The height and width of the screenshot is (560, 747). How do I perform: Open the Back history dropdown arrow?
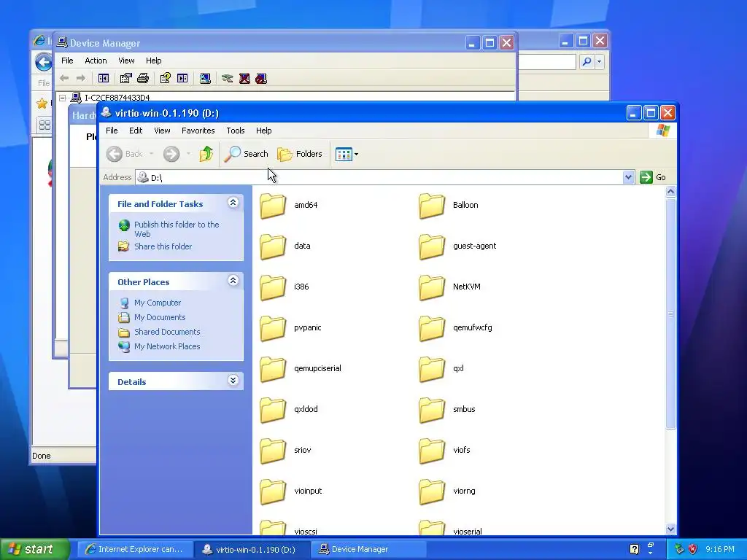click(152, 154)
